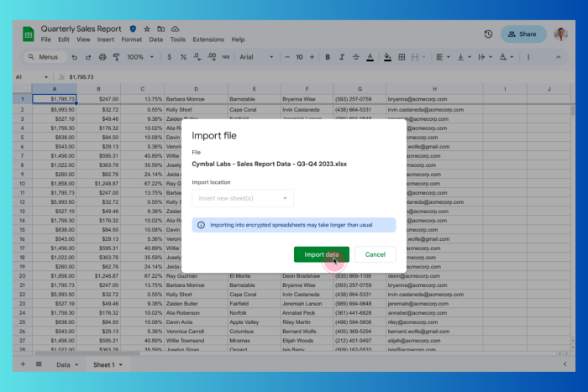The image size is (588, 392).
Task: Open version history clock icon
Action: tap(488, 34)
